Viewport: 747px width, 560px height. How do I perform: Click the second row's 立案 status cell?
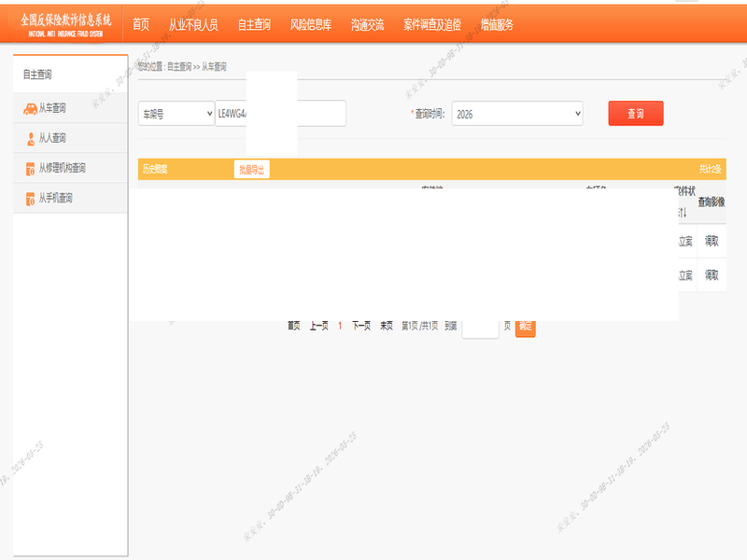[x=685, y=275]
